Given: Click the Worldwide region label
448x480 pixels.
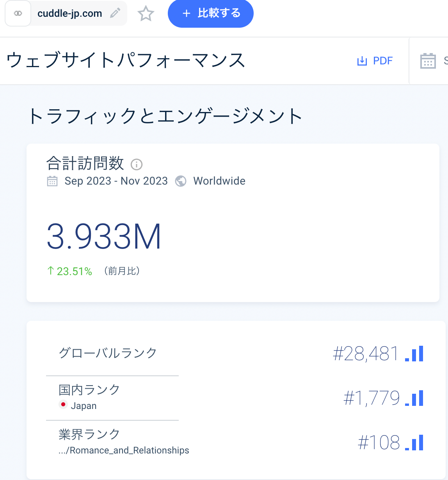Looking at the screenshot, I should coord(219,181).
